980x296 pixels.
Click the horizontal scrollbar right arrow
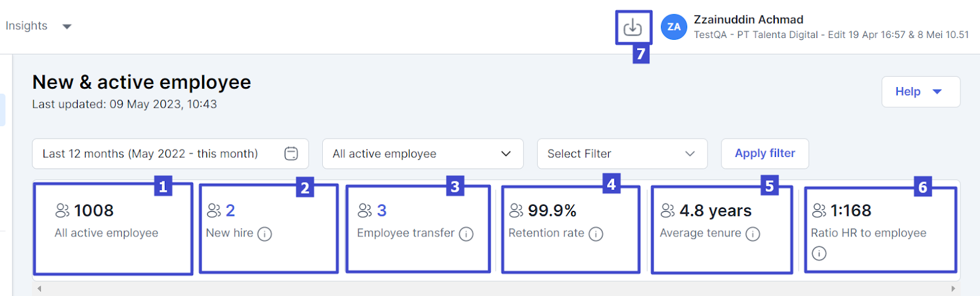tap(953, 289)
